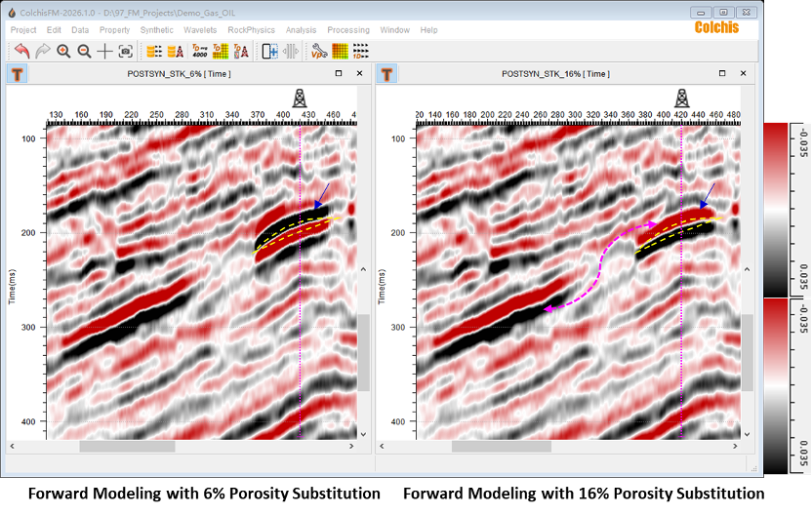Open the Synthetic menu
812x515 pixels.
click(157, 30)
